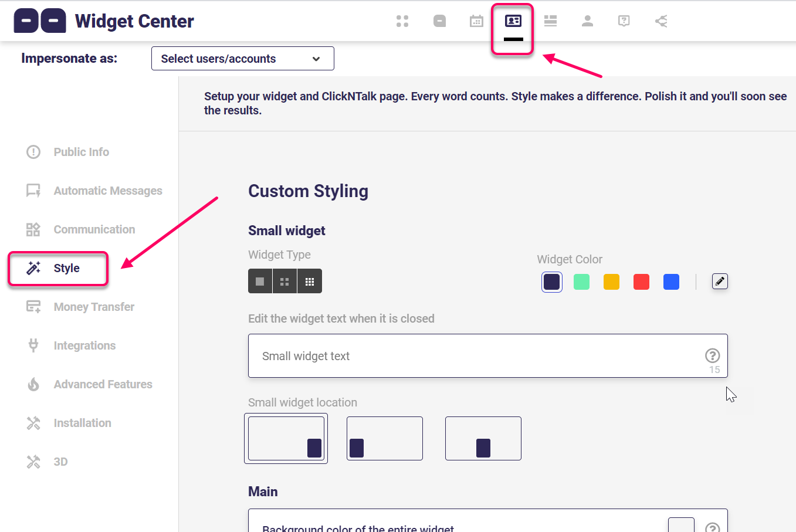The height and width of the screenshot is (532, 796).
Task: Go to Communication settings
Action: pyautogui.click(x=94, y=229)
